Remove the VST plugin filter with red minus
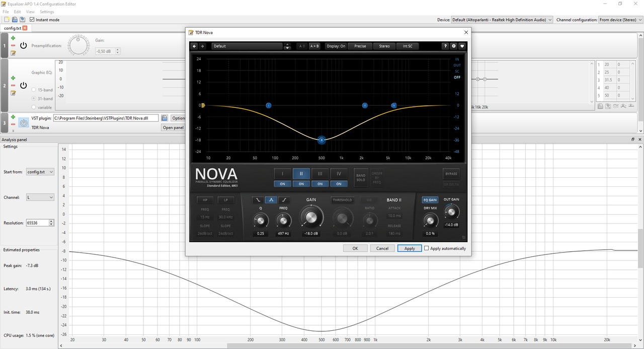644x349 pixels. point(13,123)
